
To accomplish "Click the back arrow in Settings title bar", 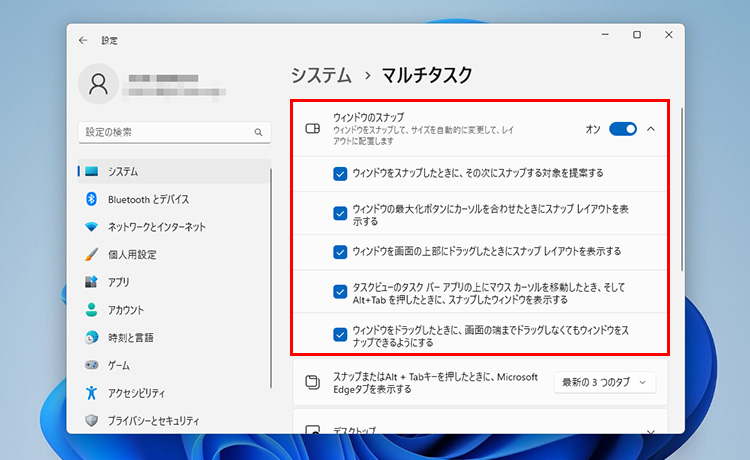I will click(x=83, y=40).
